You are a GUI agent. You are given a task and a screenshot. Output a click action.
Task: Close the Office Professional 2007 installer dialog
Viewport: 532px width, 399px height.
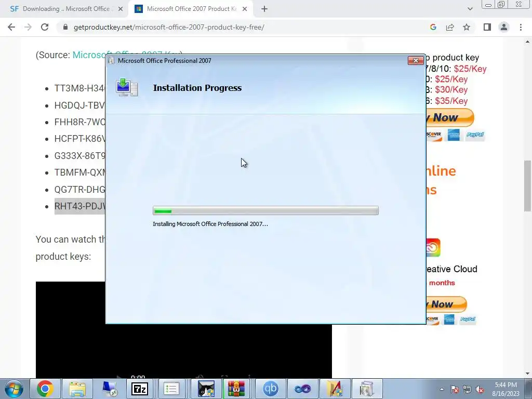click(416, 60)
